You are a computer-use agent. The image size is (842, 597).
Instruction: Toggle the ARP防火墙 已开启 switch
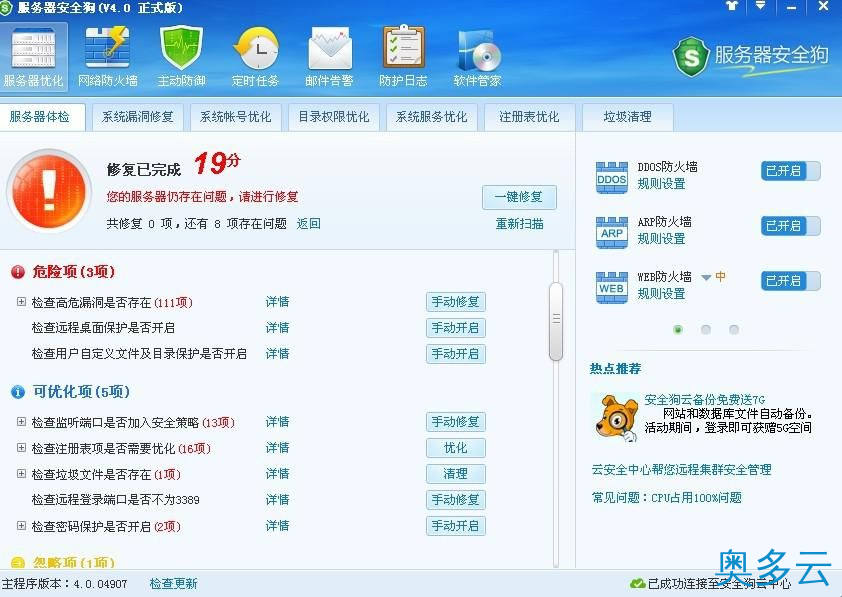[x=790, y=226]
